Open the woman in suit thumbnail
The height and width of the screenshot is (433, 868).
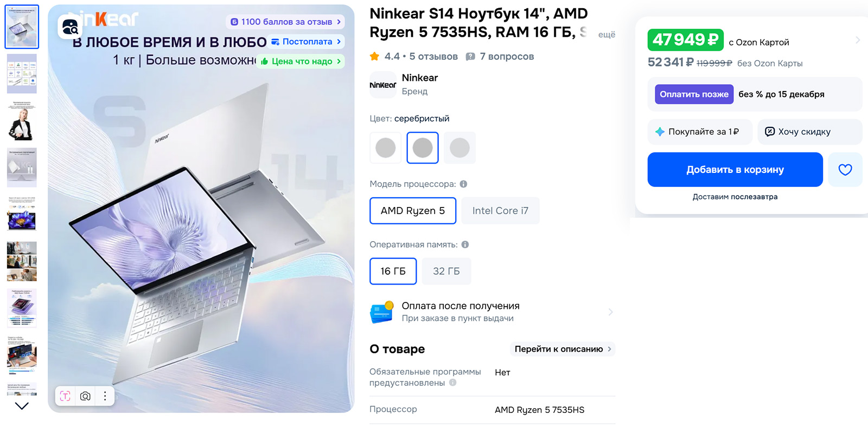coord(22,121)
